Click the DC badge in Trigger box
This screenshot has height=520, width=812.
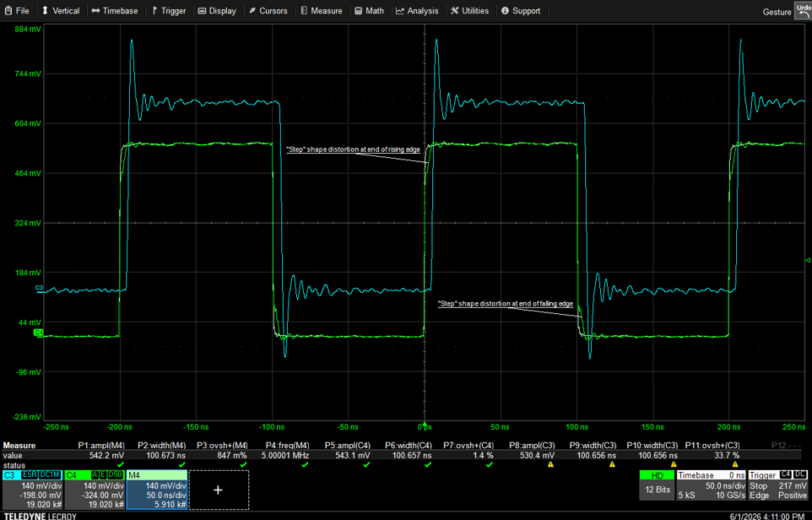(800, 474)
